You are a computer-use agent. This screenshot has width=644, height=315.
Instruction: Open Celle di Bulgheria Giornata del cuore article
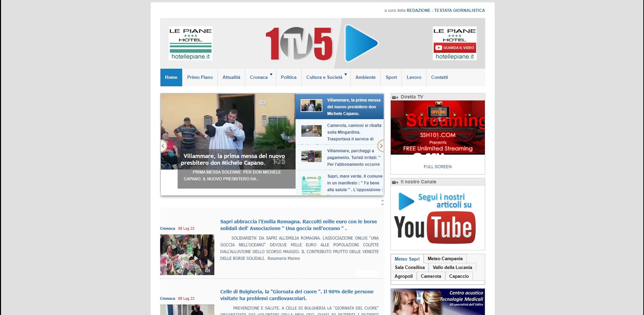pos(297,295)
